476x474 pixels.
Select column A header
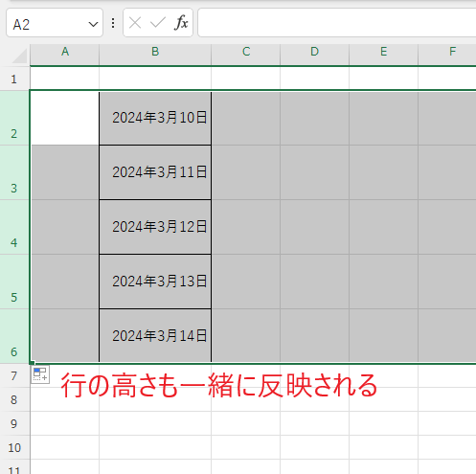click(65, 55)
